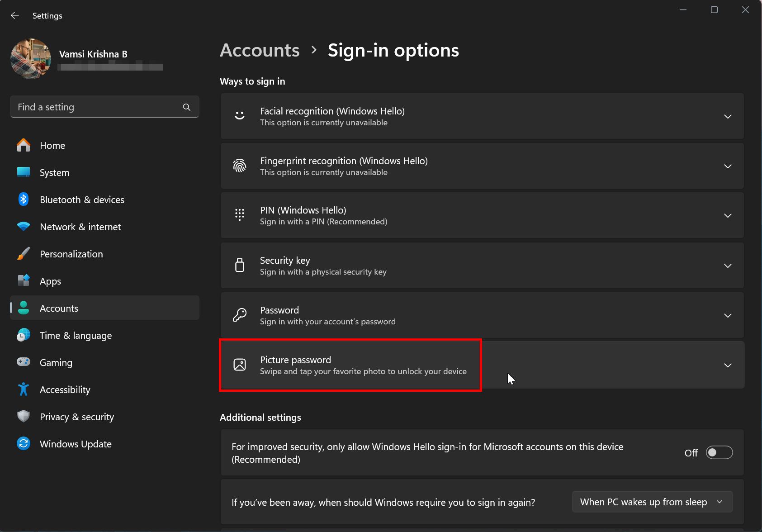Screen dimensions: 762x532
Task: Click the 'Sign-in options' heading
Action: 393,50
